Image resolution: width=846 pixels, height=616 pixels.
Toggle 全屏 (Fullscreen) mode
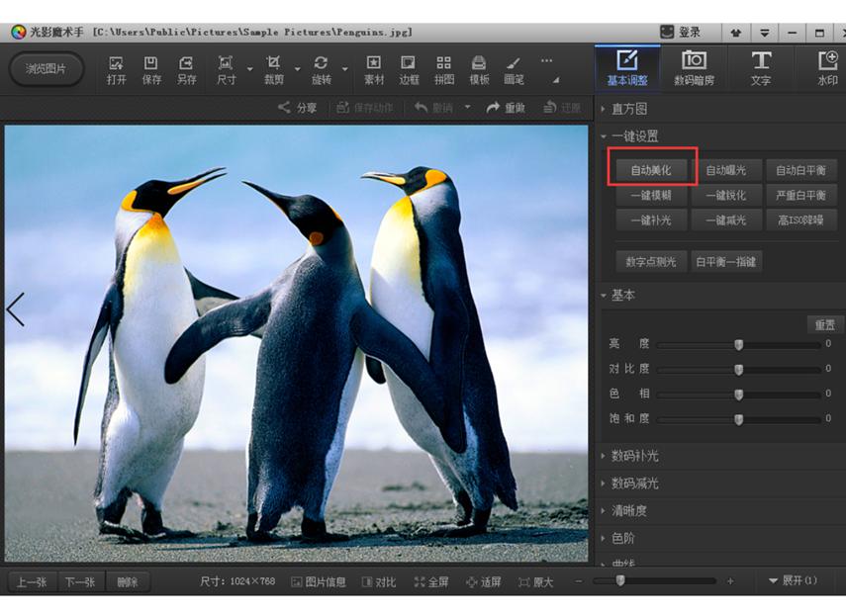(x=431, y=582)
